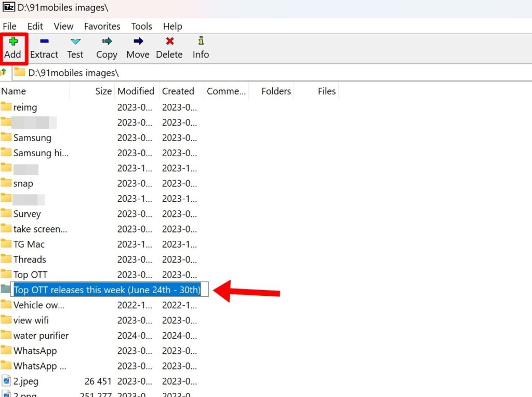Click the folder rename text field

pos(107,290)
